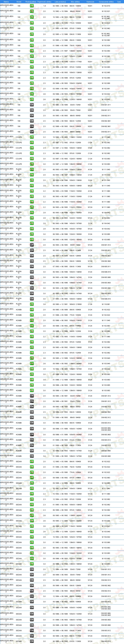The height and width of the screenshot is (644, 124).
Task: Select the petrol icon in the SEDAN 2.8 M 104.942 row
Action: click(x=32, y=537)
